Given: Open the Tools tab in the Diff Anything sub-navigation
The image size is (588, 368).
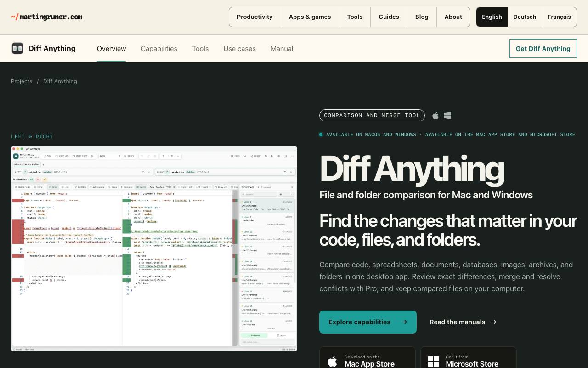Looking at the screenshot, I should pos(200,48).
